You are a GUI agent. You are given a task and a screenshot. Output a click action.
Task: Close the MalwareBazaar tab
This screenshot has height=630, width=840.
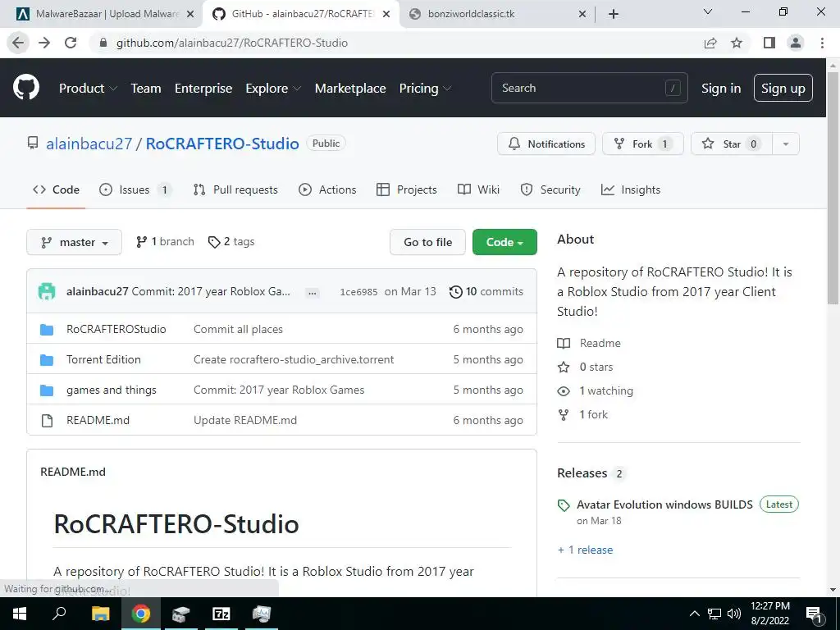[x=190, y=14]
